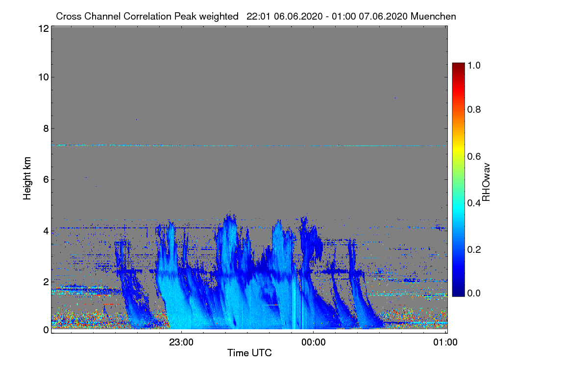The height and width of the screenshot is (392, 588).
Task: Click the thin horizontal echo line near 7.3 km
Action: click(x=249, y=146)
